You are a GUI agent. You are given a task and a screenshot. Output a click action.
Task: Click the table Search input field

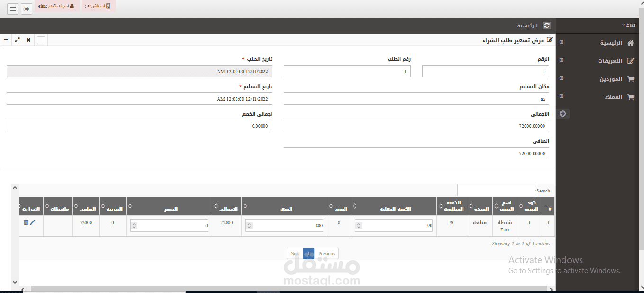tap(496, 190)
